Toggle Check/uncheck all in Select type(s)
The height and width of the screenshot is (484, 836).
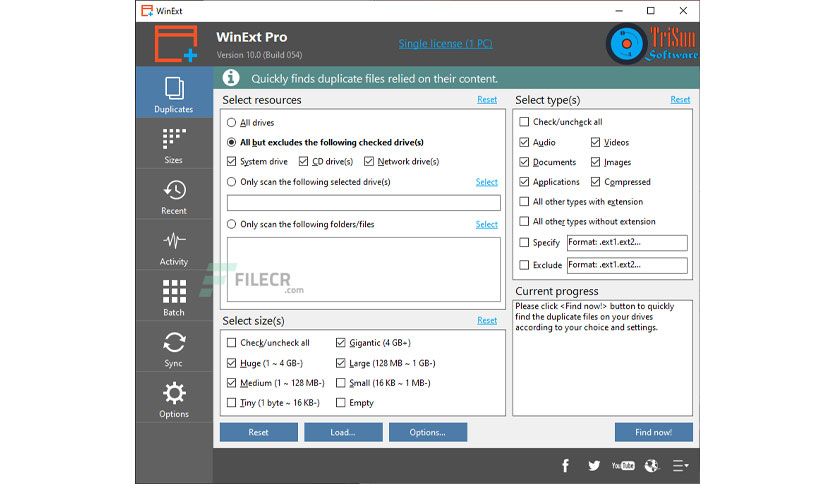pyautogui.click(x=524, y=122)
